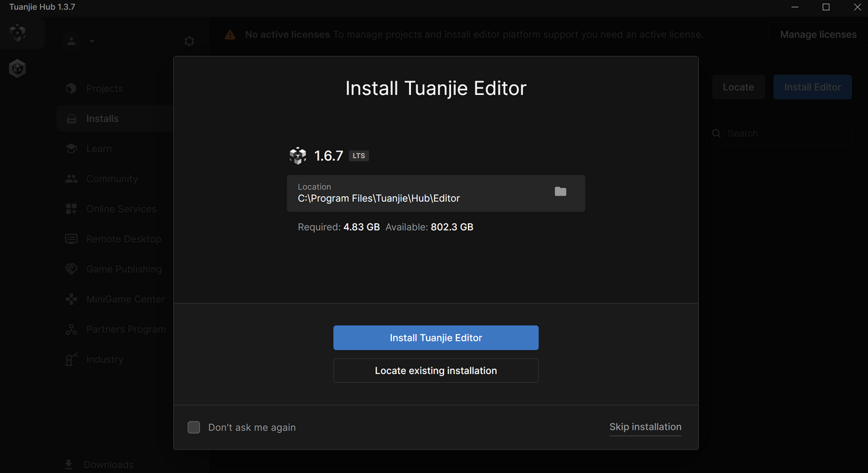The width and height of the screenshot is (868, 473).
Task: Click the Skip installation link
Action: (x=645, y=427)
